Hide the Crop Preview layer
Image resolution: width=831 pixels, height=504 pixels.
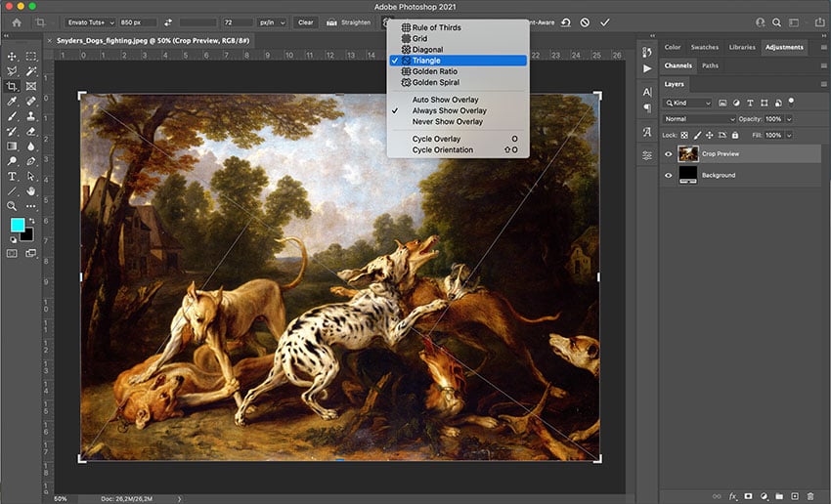click(670, 153)
